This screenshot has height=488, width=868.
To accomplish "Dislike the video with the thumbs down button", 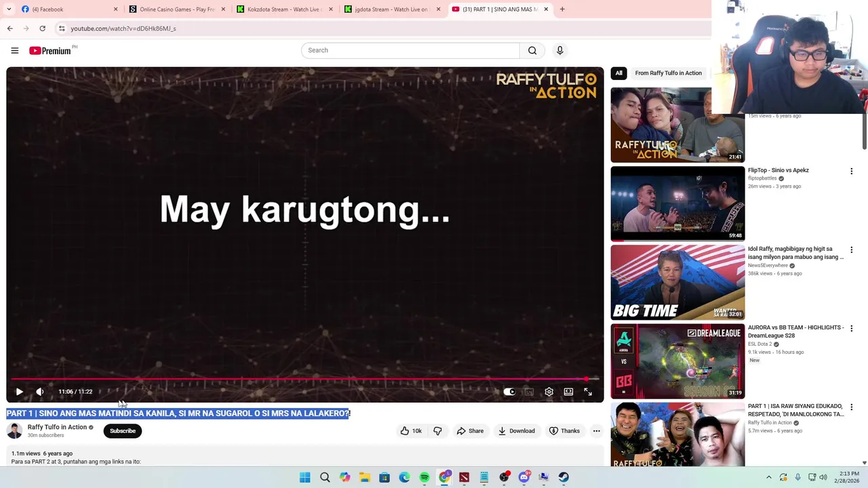I will pos(437,431).
